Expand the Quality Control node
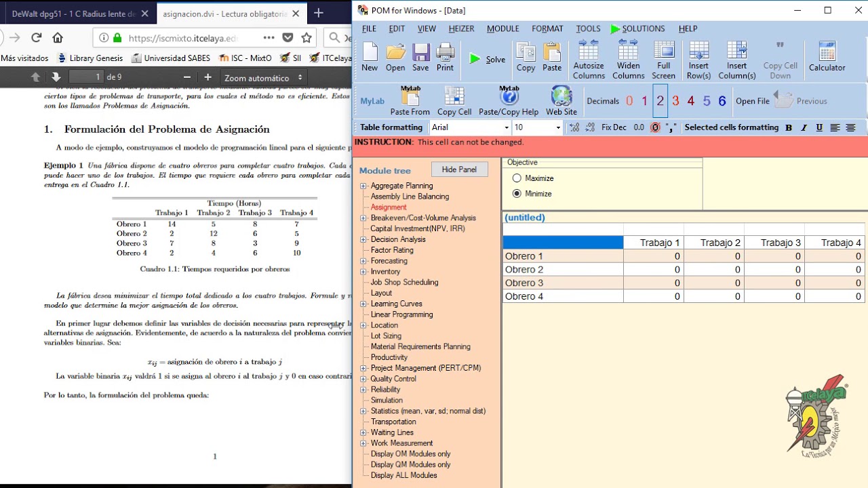The width and height of the screenshot is (868, 488). coord(363,379)
